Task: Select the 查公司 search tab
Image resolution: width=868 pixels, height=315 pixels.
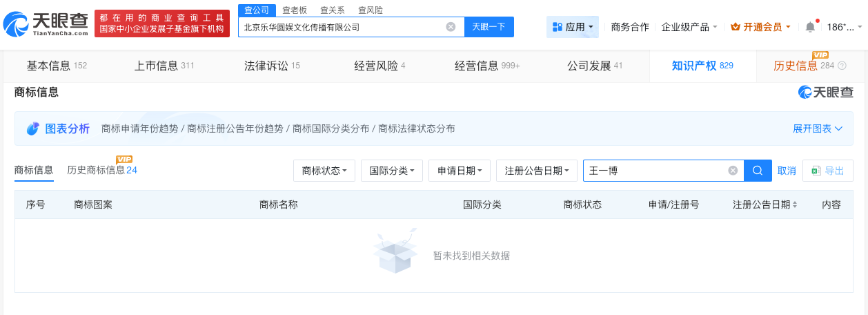Action: coord(257,10)
